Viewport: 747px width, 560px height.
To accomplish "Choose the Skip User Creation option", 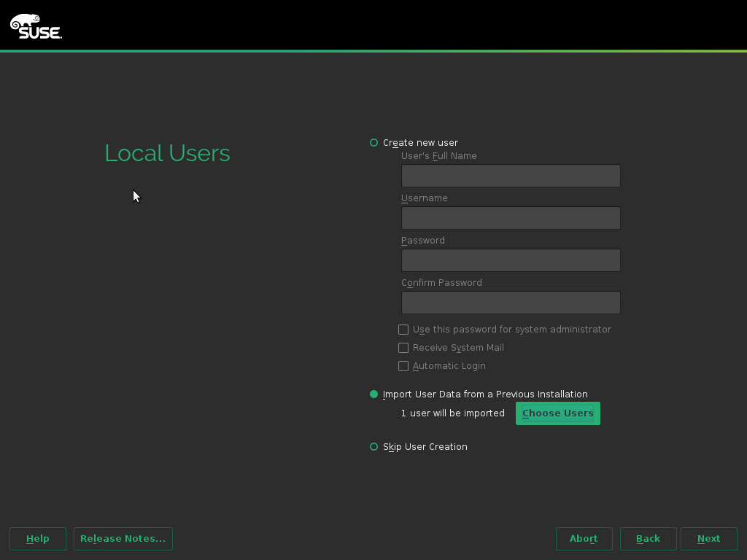I will point(374,447).
